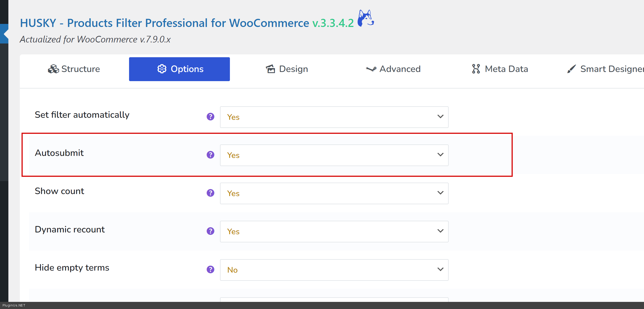Collapse sidebar via blue arrow
The image size is (644, 309).
tap(5, 34)
